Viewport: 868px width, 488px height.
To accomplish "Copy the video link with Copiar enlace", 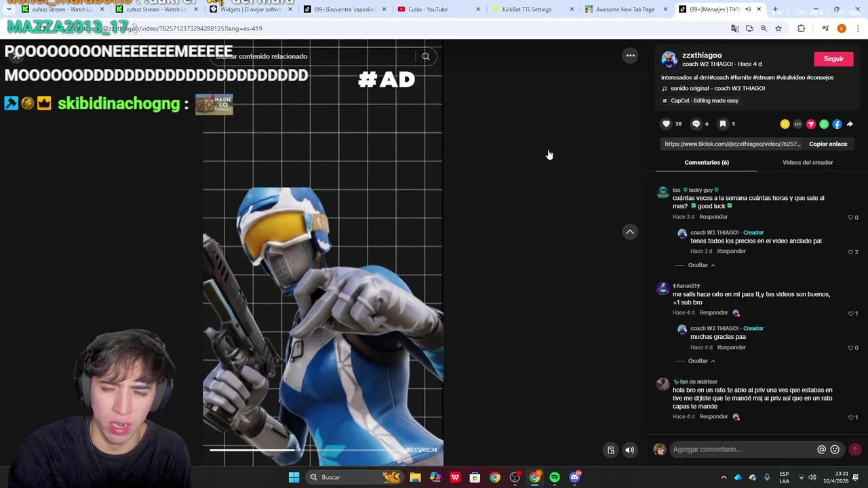I will 828,144.
